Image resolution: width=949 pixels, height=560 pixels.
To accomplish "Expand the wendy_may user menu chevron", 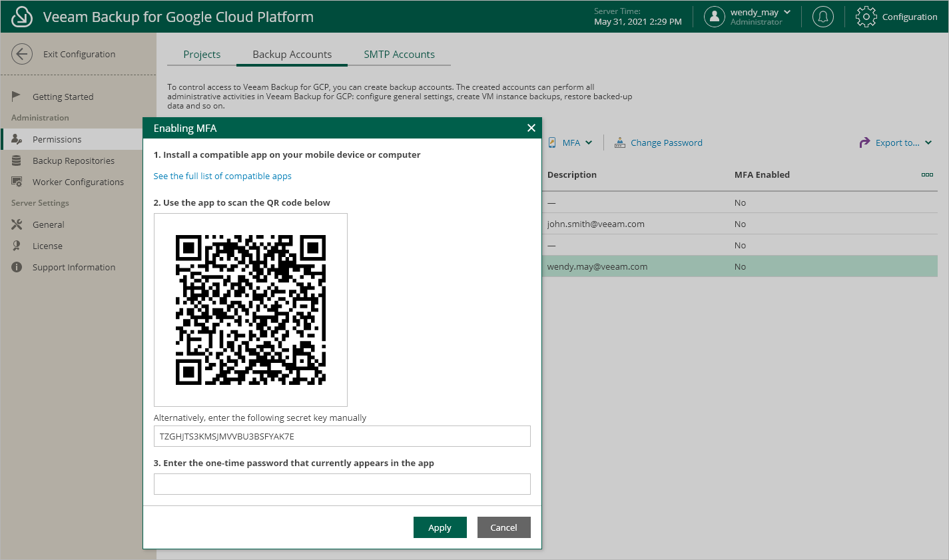I will (x=787, y=12).
